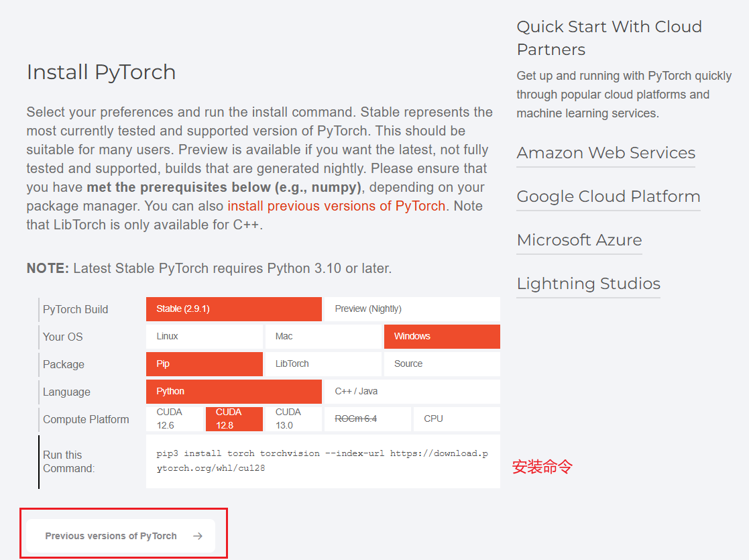The height and width of the screenshot is (560, 749).
Task: Select C++ / Java language option
Action: (412, 392)
